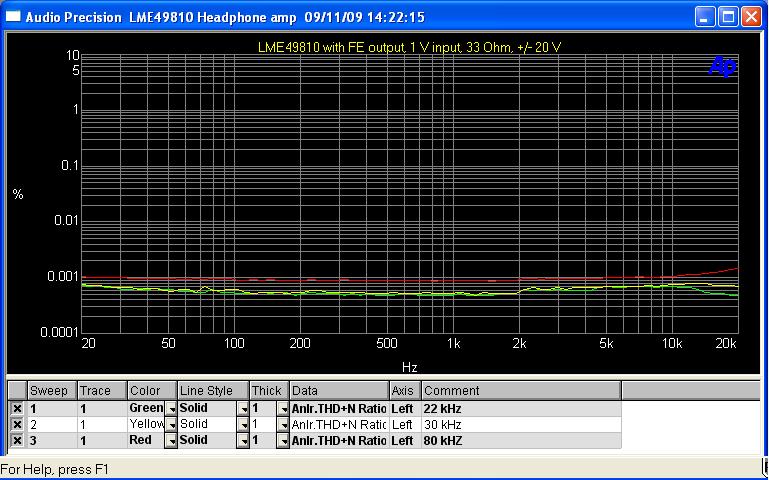Open the Color dropdown for Yellow row
The image size is (769, 480).
[171, 425]
